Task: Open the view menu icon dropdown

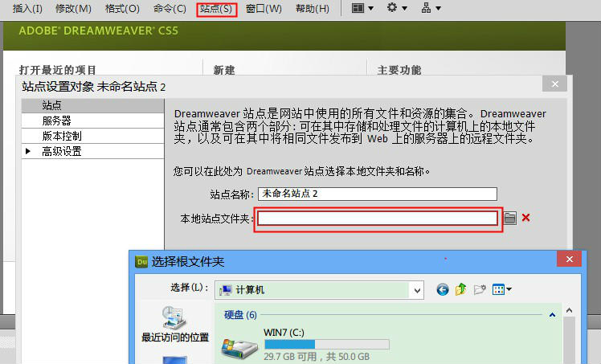Action: point(501,289)
